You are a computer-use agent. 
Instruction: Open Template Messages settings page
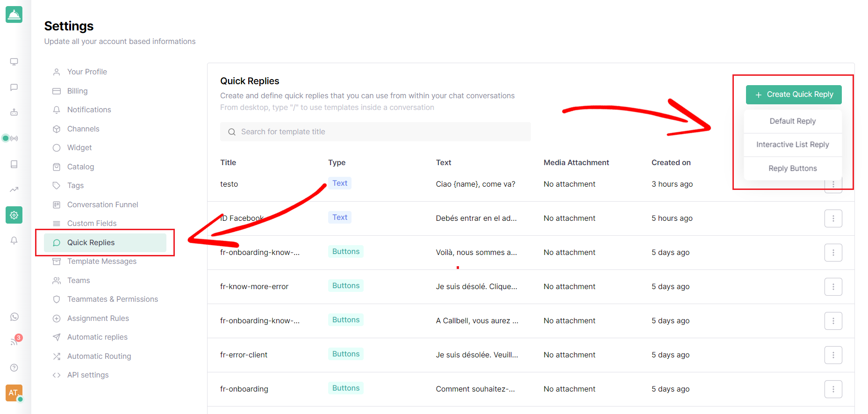pos(102,261)
